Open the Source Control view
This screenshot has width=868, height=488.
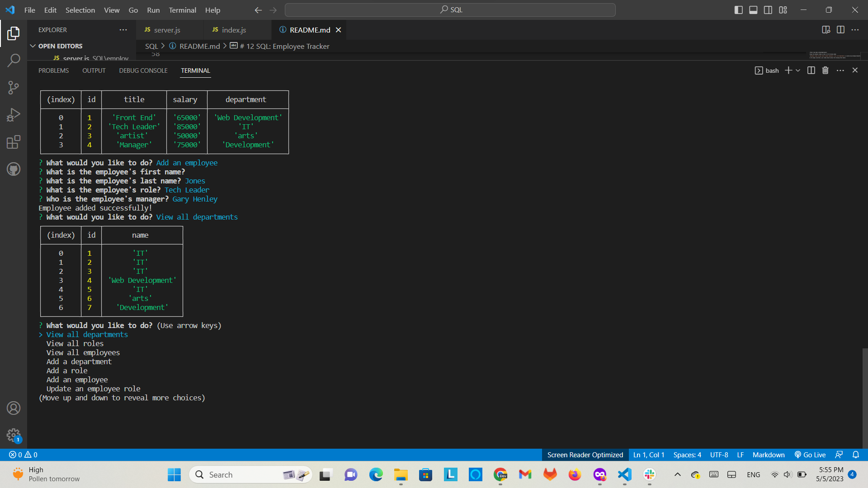[14, 88]
